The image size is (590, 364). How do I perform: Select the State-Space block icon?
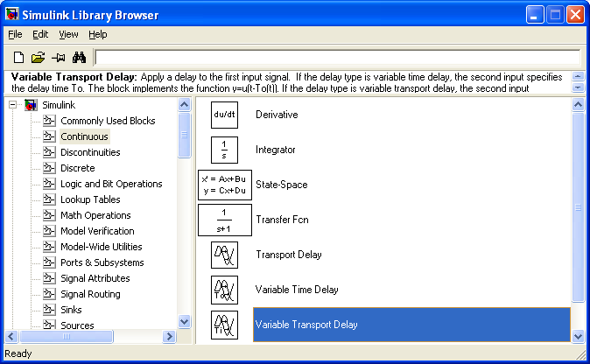(225, 185)
